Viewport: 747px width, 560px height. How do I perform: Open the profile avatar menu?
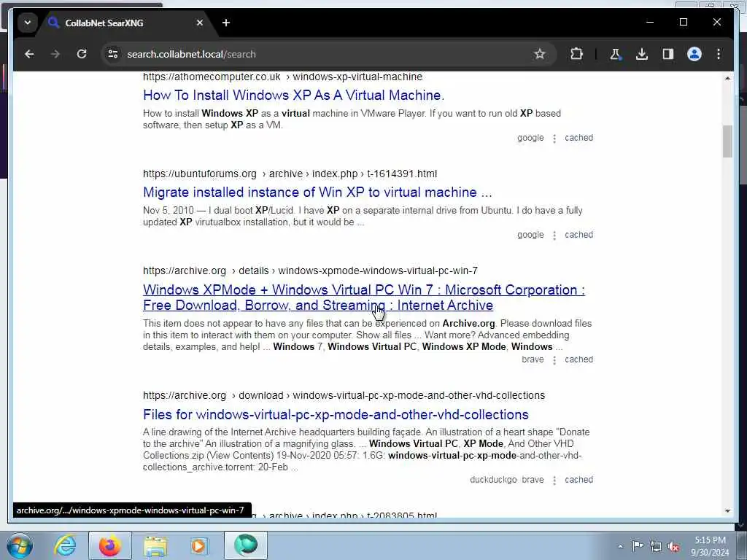click(694, 54)
